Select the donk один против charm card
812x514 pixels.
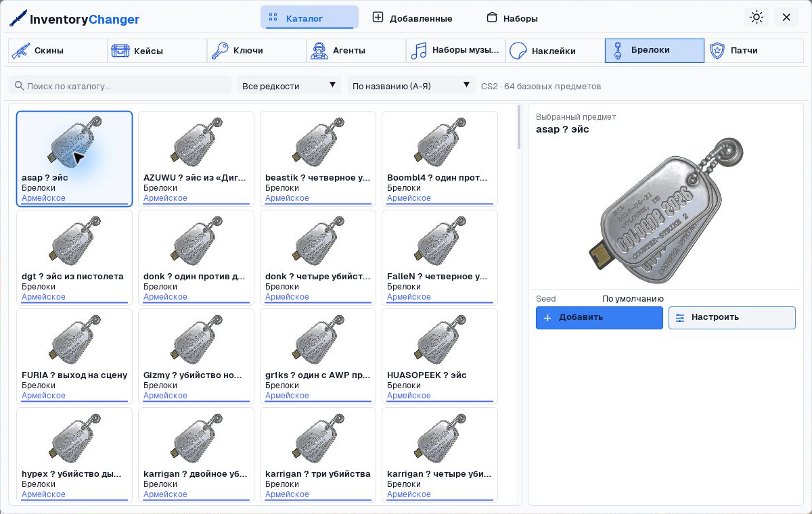point(196,258)
